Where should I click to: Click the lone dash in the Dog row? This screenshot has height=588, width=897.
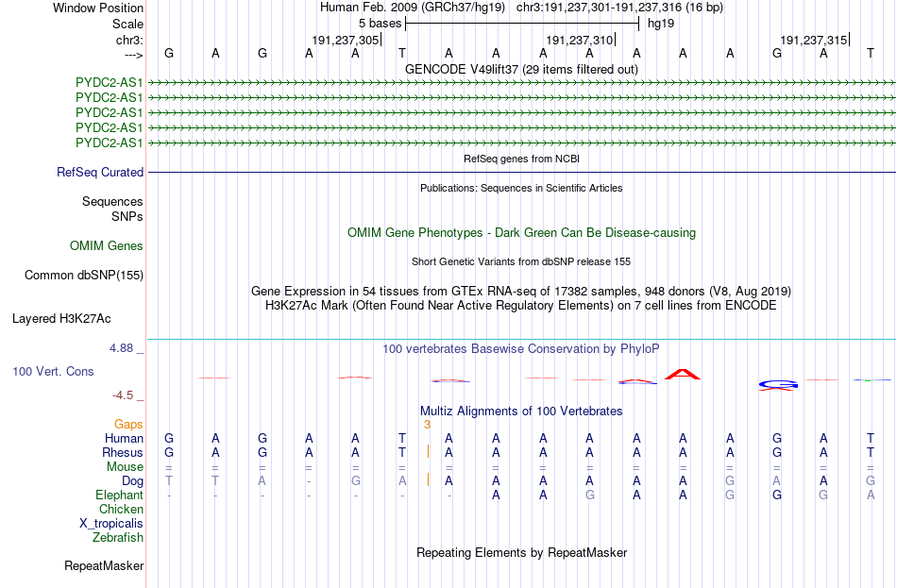click(x=309, y=481)
